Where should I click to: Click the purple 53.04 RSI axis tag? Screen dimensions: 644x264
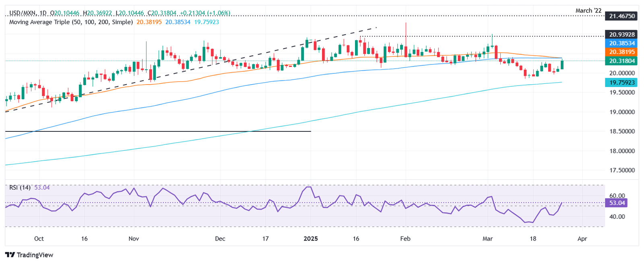617,203
